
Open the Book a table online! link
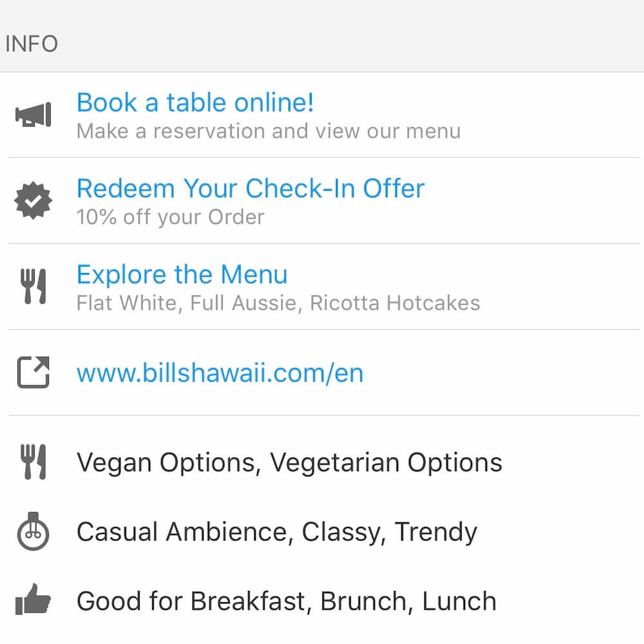[195, 102]
